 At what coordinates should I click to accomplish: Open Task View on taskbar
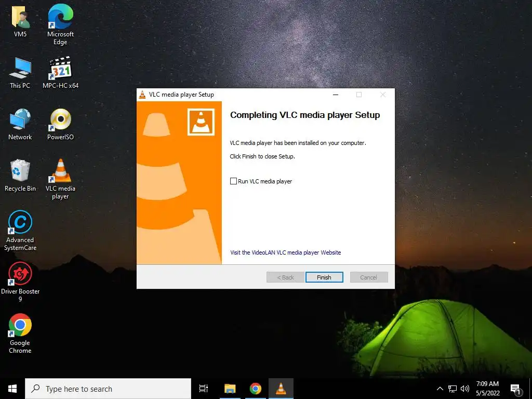pos(204,389)
